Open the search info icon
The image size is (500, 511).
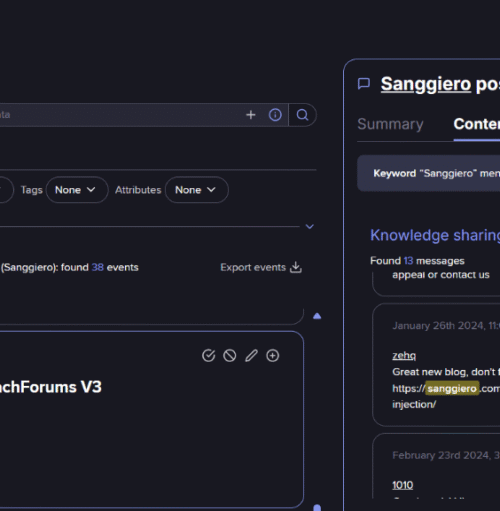[x=275, y=115]
